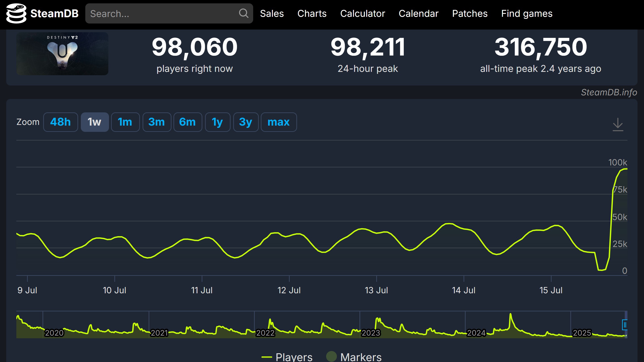Screen dimensions: 644x362
Task: Click the 98,211 24-hour peak value
Action: 368,47
